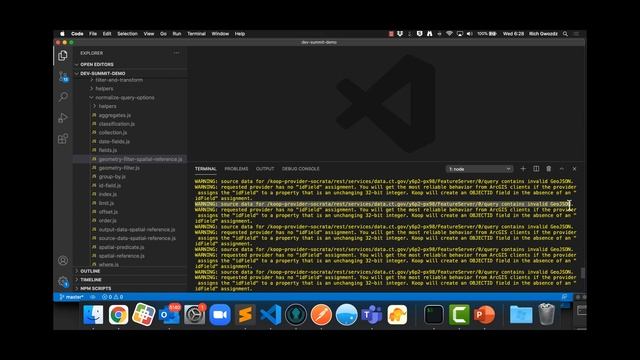Open Microsoft Teams from the dock
Screen dimensions: 640x360
(x=371, y=315)
